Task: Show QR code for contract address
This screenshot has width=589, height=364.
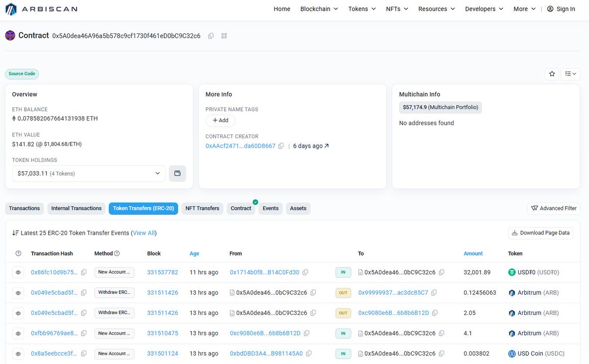Action: coord(224,36)
